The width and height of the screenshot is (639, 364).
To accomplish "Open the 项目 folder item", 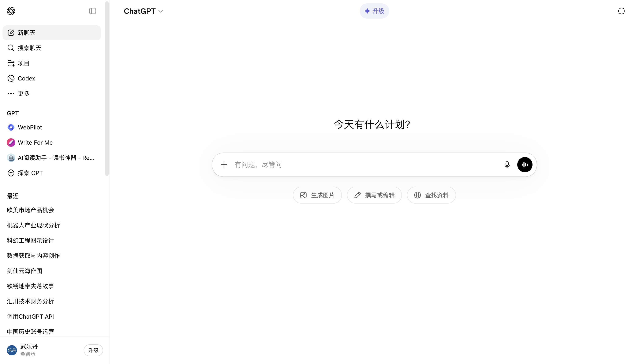I will [x=52, y=63].
